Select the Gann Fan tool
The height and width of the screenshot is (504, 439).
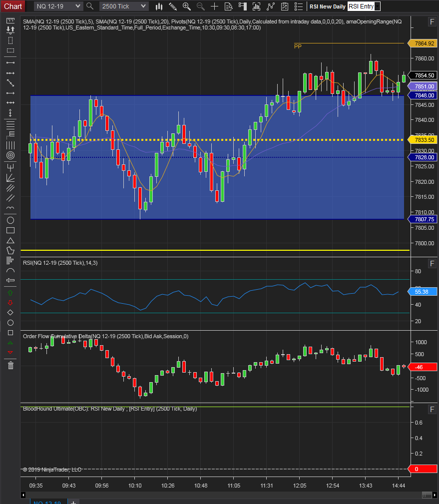(10, 178)
